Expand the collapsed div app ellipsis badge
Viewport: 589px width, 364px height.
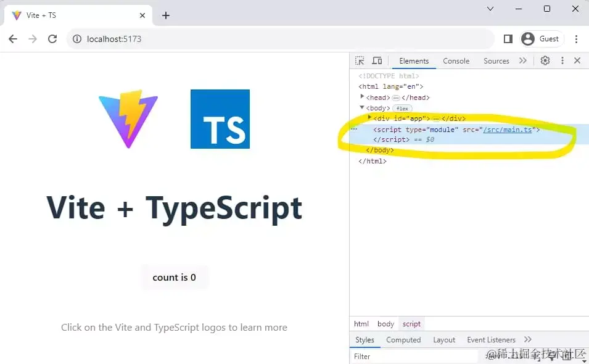(436, 118)
